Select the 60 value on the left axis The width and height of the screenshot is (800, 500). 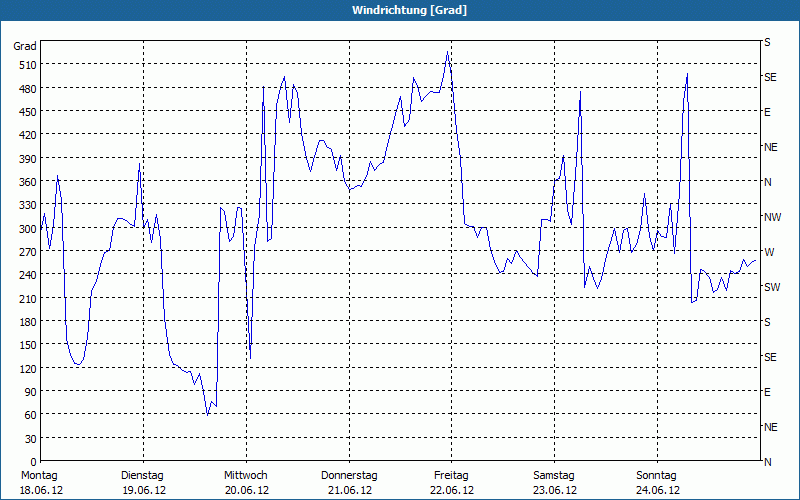(31, 415)
